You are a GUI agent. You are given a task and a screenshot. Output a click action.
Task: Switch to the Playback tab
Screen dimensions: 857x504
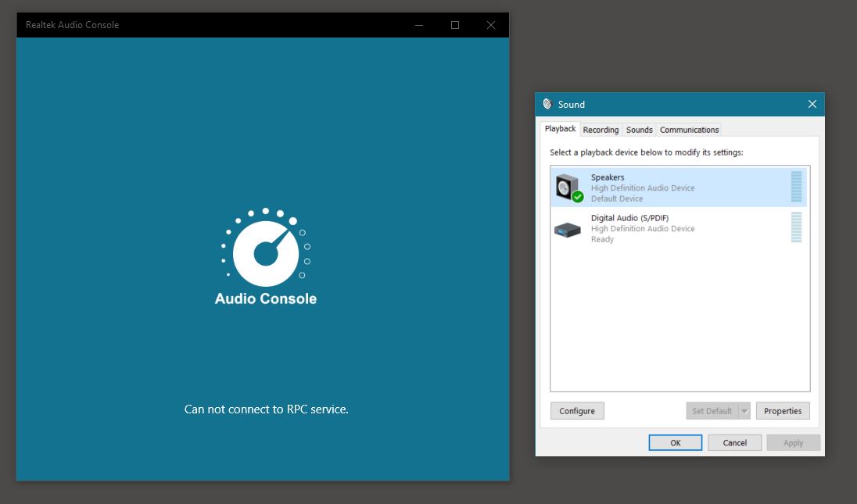(x=560, y=129)
